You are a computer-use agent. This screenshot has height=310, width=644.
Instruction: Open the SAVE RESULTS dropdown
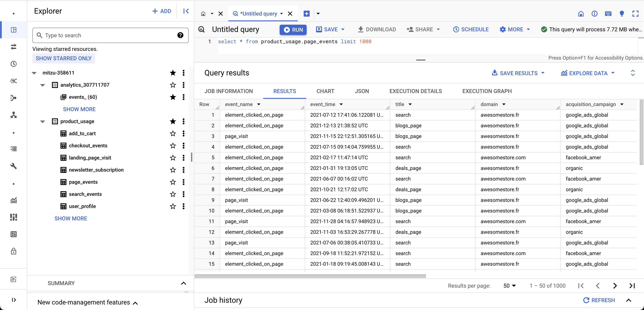tap(518, 73)
